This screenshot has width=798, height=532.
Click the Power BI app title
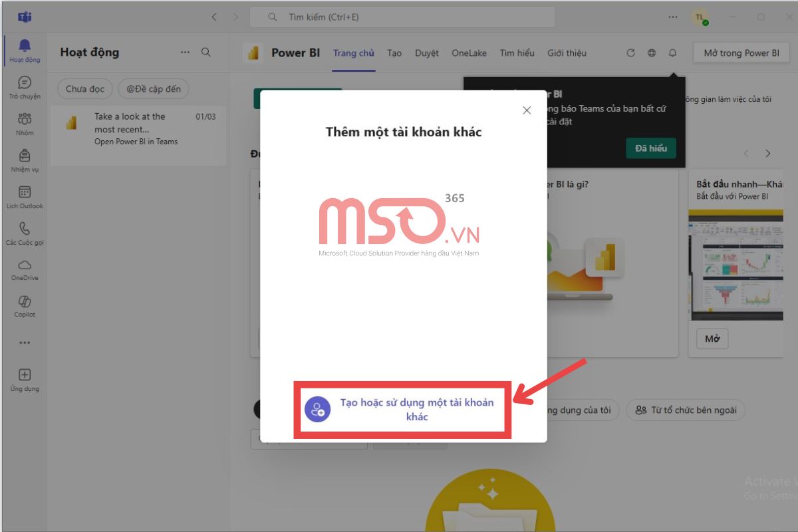[295, 53]
